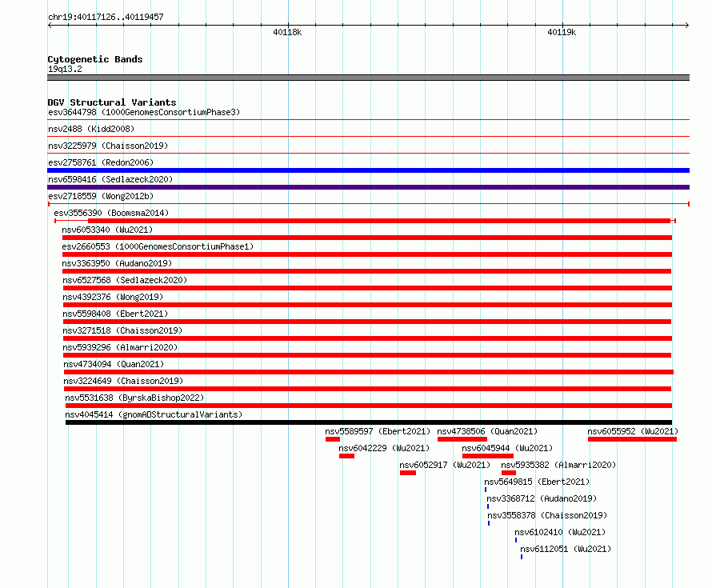Click the red bar under nsv6527568
This screenshot has height=588, width=712.
pos(367,288)
